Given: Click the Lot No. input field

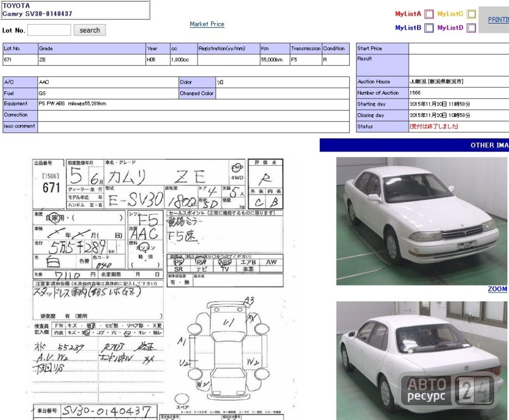Looking at the screenshot, I should click(49, 30).
